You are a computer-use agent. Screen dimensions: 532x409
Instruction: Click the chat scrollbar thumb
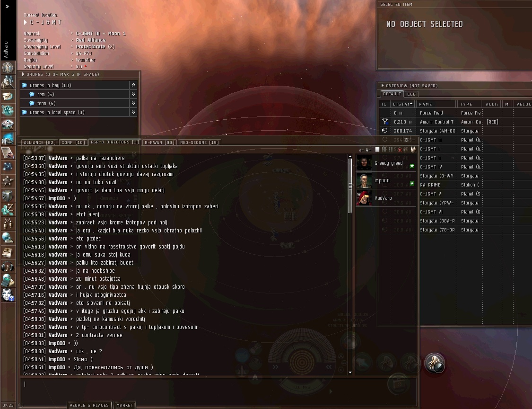click(x=350, y=185)
